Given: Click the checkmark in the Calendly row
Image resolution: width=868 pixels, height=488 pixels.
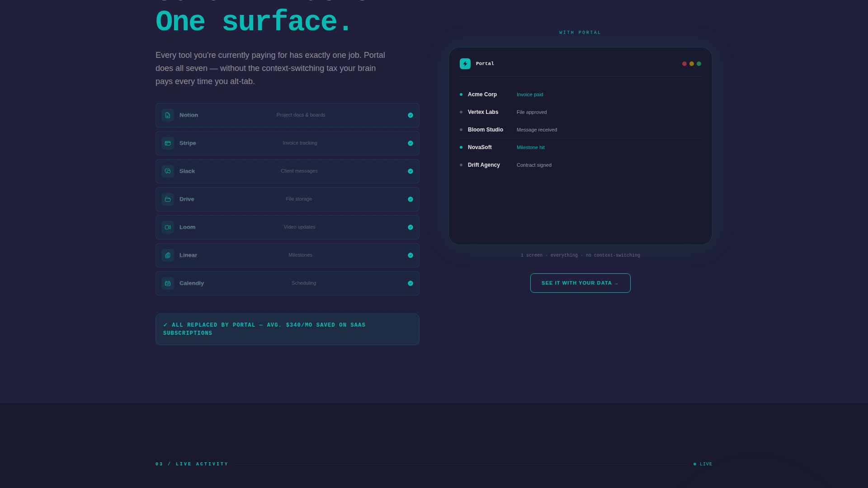Looking at the screenshot, I should point(410,283).
